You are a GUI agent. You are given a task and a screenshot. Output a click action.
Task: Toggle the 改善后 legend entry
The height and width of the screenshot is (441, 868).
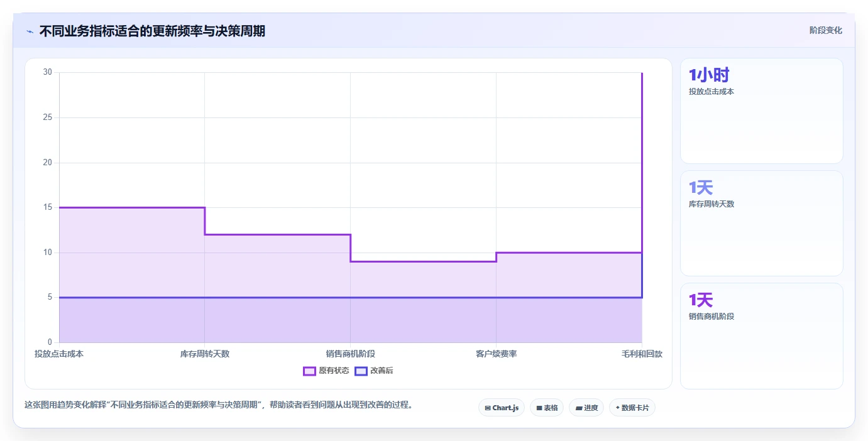(374, 371)
